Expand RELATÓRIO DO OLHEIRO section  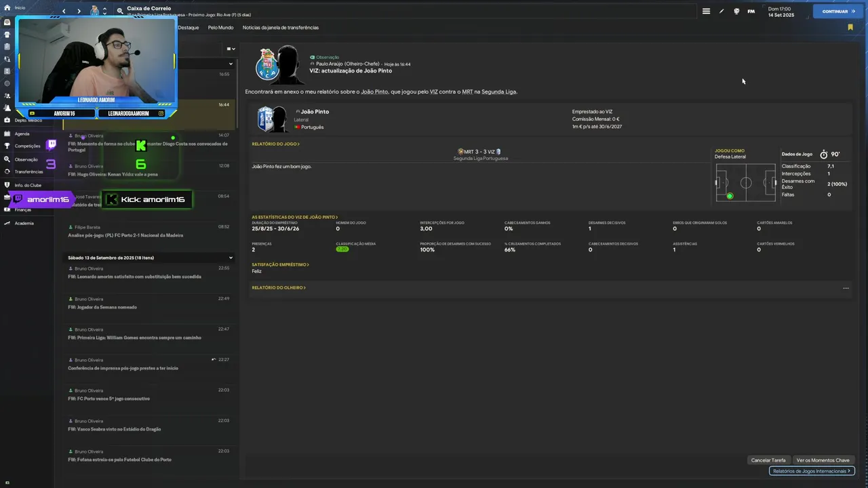279,287
